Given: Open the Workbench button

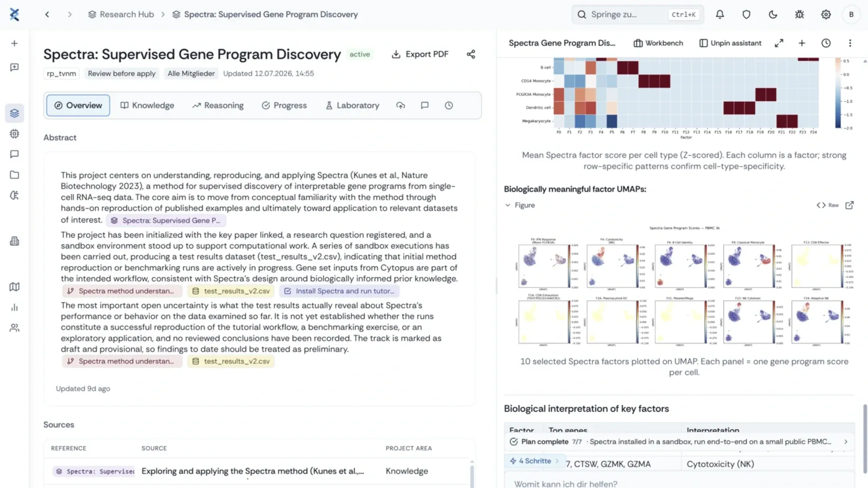Looking at the screenshot, I should tap(658, 43).
